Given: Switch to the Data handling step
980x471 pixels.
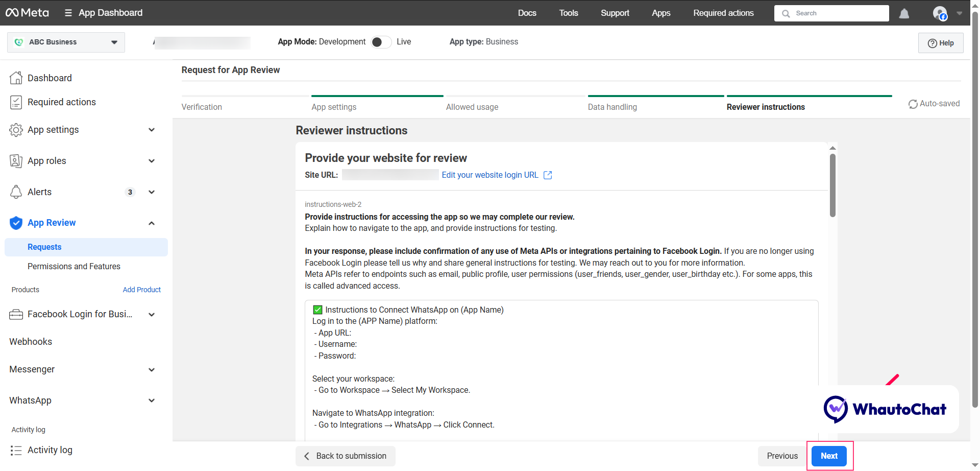Looking at the screenshot, I should [612, 107].
